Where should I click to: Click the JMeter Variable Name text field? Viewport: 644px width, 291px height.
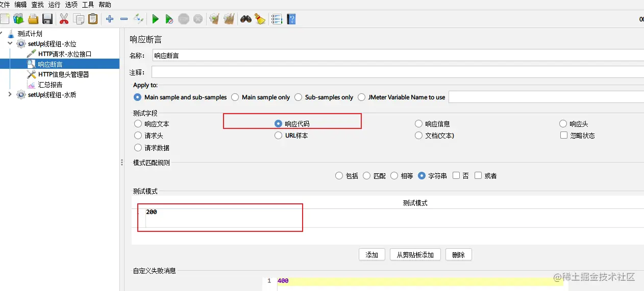pos(546,97)
